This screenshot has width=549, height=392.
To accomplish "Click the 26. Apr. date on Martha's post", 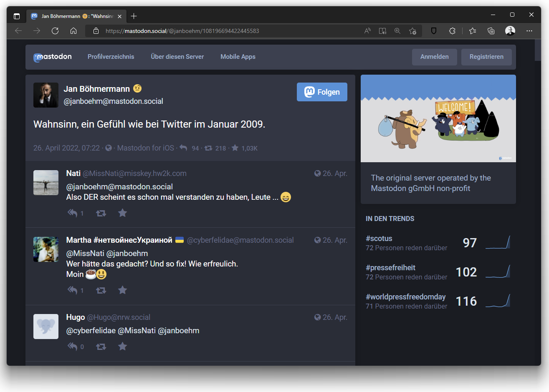I will tap(335, 240).
